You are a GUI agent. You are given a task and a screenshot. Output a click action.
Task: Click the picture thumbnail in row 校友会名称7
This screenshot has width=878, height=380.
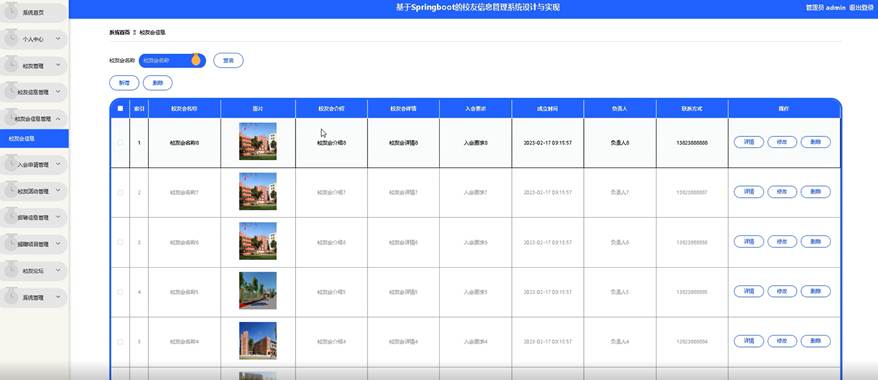tap(258, 191)
